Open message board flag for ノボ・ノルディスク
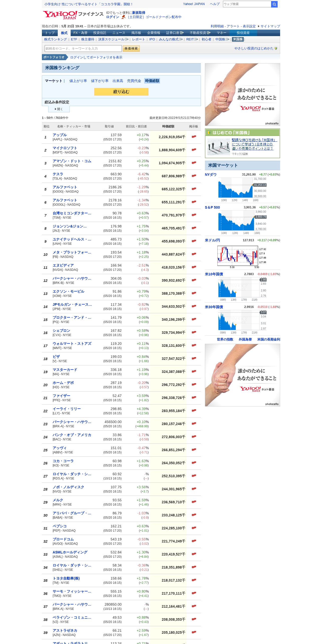322x644 pixels. (x=194, y=489)
